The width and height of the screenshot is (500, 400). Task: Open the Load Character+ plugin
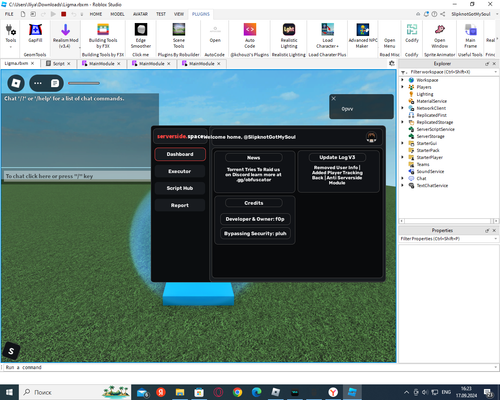[x=327, y=36]
